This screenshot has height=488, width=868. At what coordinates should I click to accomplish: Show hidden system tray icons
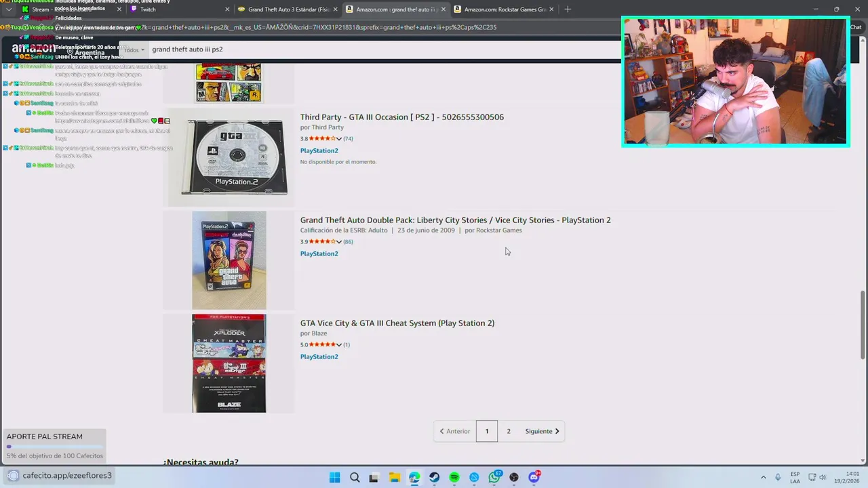point(763,477)
